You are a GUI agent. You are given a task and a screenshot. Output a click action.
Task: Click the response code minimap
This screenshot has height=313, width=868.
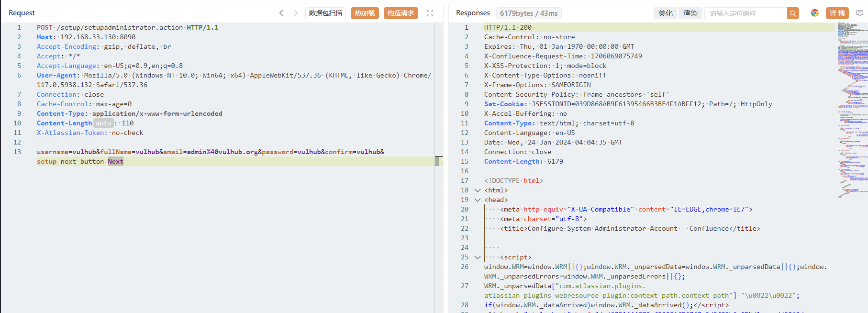click(852, 110)
